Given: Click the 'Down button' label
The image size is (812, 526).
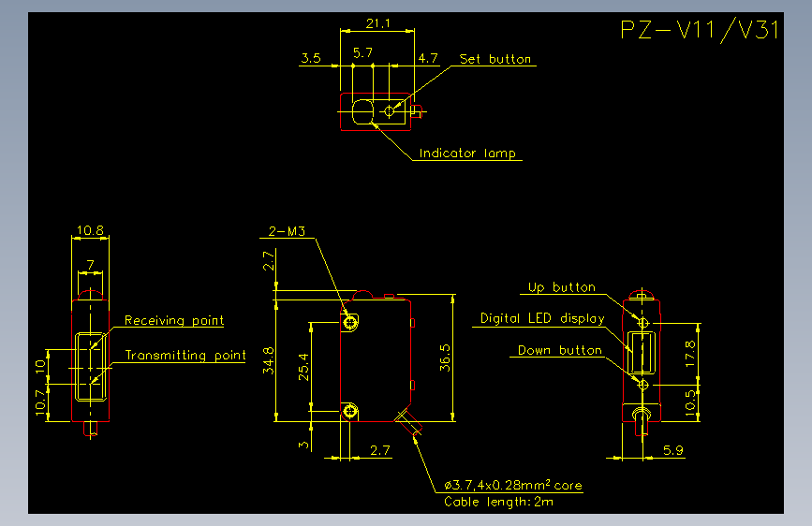Looking at the screenshot, I should click(560, 350).
